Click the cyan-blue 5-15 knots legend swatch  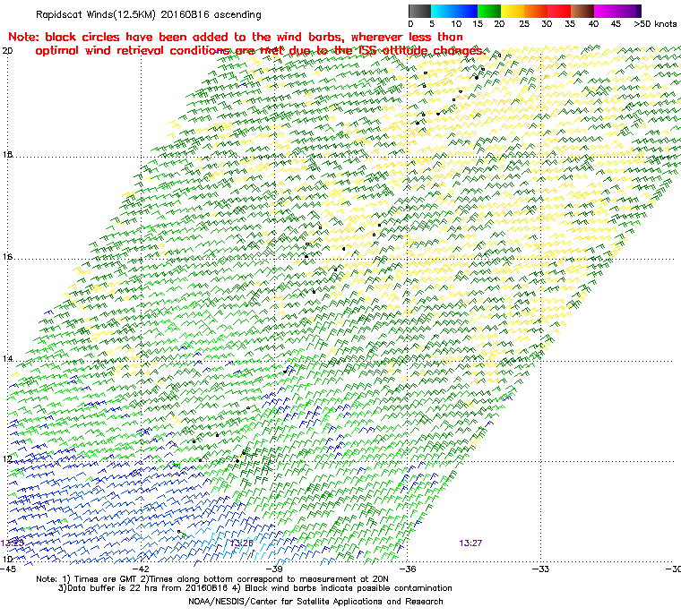pyautogui.click(x=454, y=11)
